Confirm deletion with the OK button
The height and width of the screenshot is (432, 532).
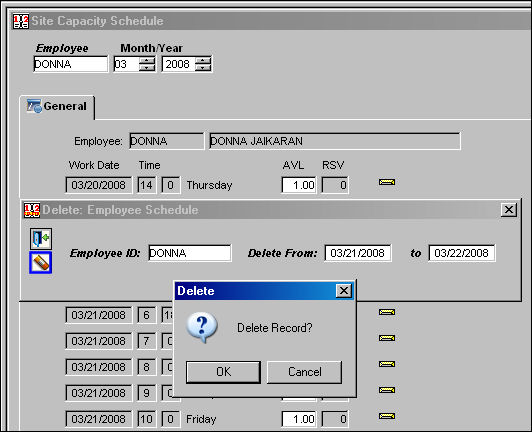point(223,372)
